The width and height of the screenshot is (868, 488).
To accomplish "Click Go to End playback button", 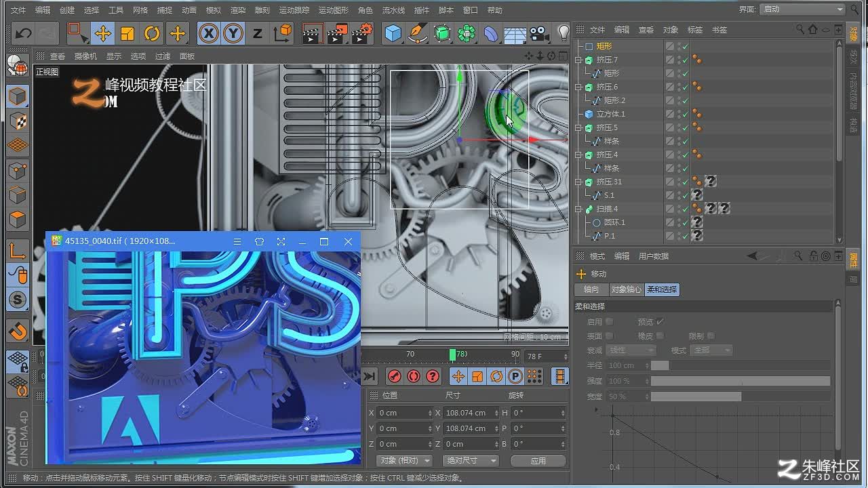I will point(369,376).
